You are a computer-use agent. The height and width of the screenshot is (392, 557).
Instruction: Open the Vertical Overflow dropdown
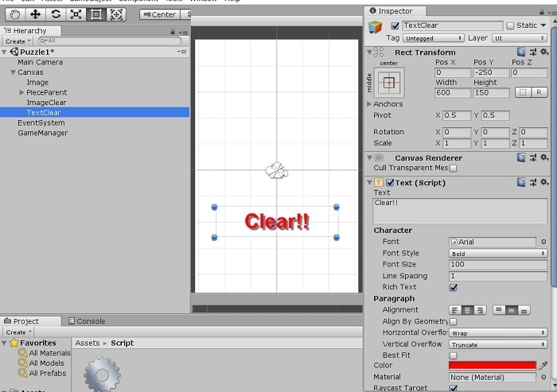tap(497, 344)
